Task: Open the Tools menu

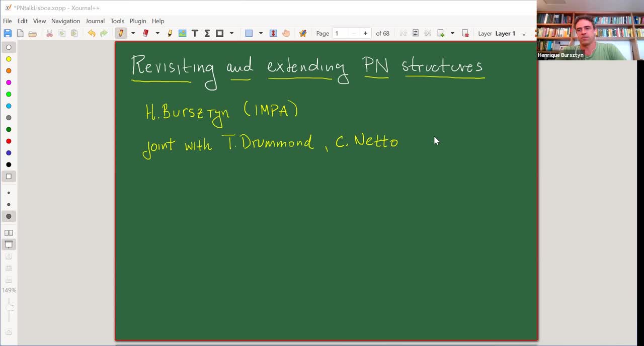Action: point(117,21)
